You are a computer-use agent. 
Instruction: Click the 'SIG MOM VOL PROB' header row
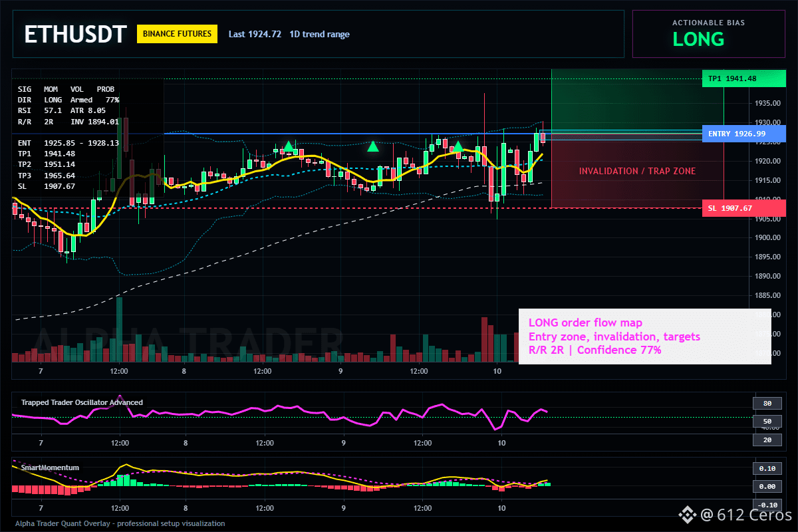click(x=66, y=88)
